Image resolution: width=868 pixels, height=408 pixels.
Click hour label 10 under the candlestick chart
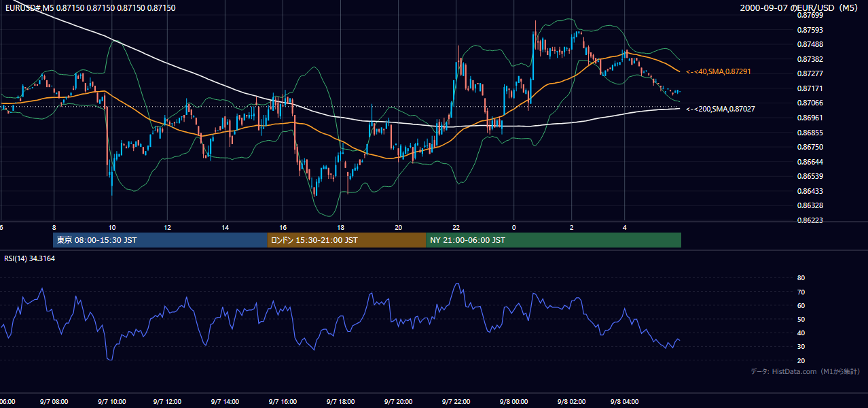point(111,227)
